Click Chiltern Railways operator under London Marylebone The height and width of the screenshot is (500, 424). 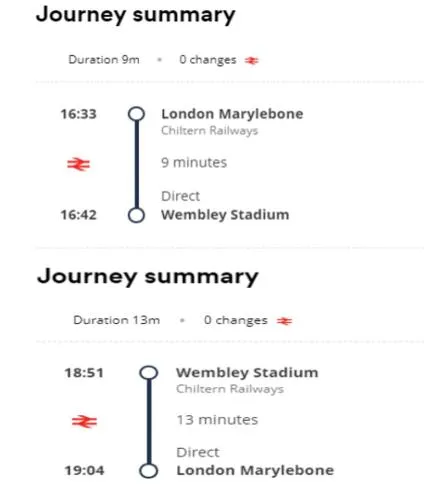(x=209, y=130)
